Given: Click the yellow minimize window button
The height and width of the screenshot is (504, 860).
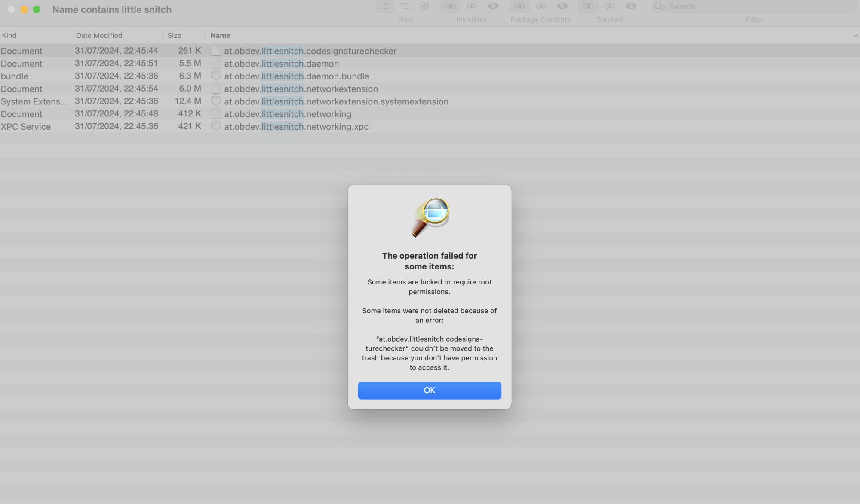Looking at the screenshot, I should pos(24,9).
